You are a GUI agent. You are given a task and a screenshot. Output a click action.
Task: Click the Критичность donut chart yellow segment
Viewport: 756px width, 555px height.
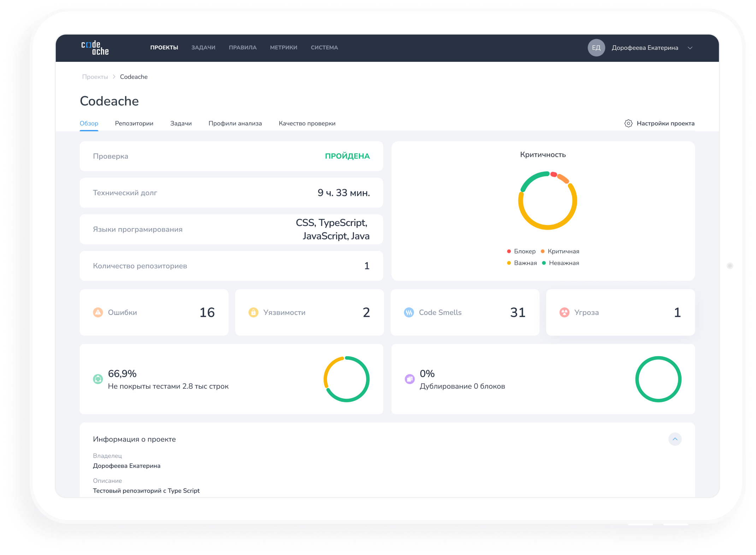pyautogui.click(x=547, y=227)
